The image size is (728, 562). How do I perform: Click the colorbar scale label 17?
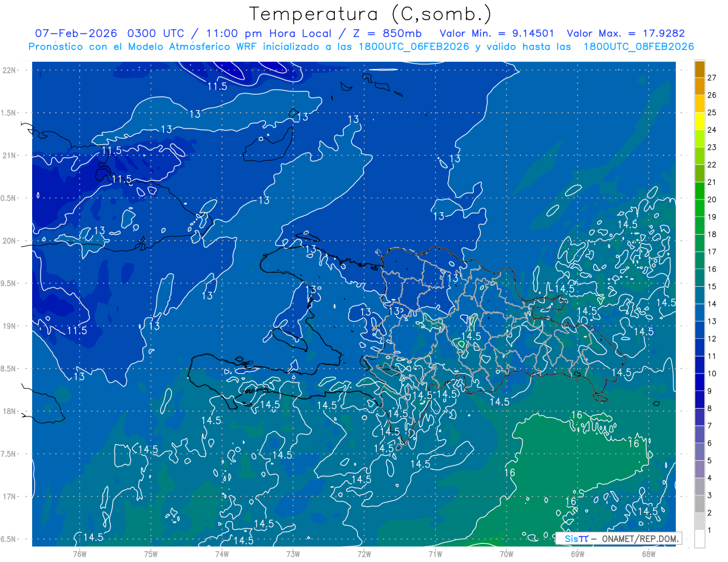[712, 252]
